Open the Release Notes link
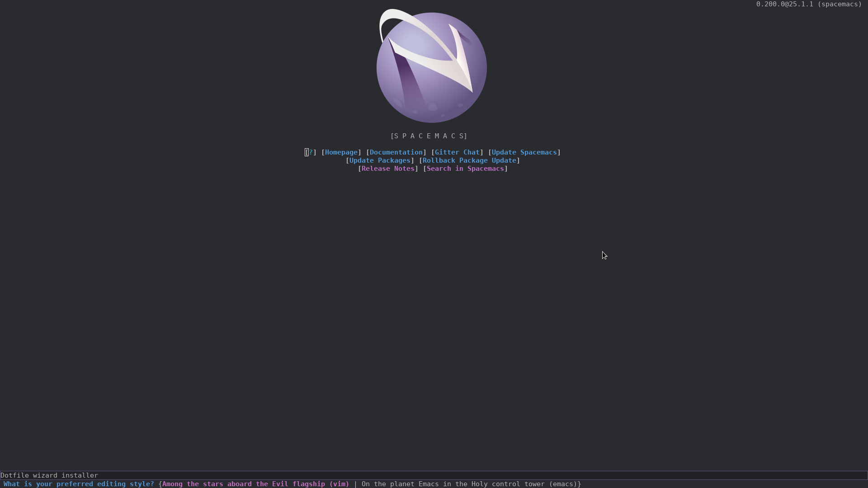 [388, 169]
